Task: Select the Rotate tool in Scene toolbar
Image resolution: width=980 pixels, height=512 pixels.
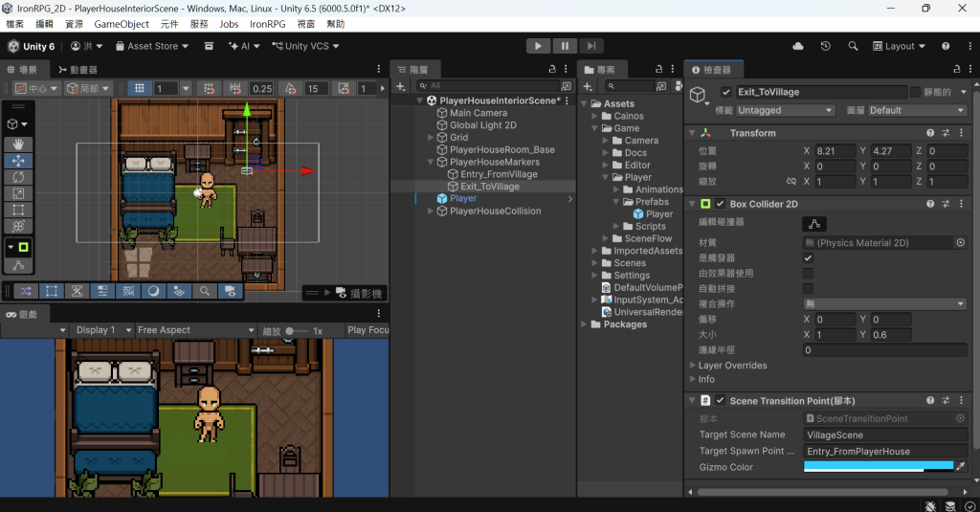Action: point(18,177)
